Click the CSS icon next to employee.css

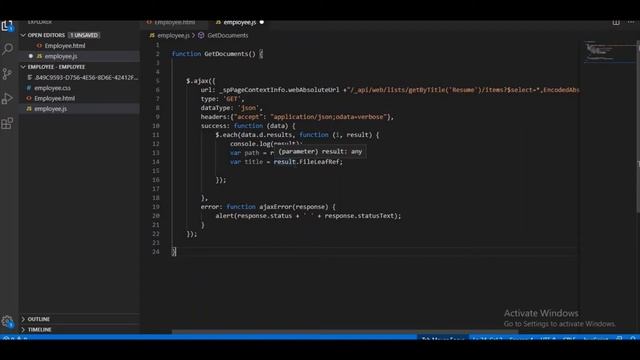29,88
